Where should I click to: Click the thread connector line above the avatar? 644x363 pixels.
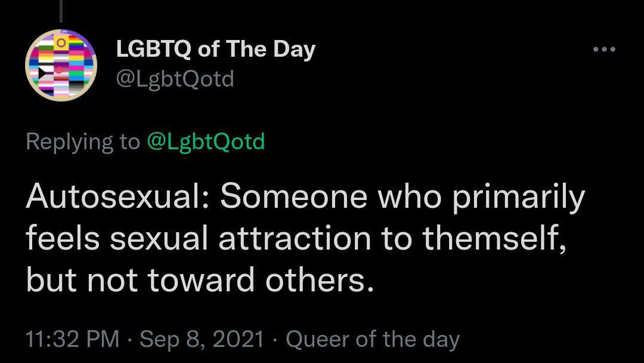(x=61, y=11)
